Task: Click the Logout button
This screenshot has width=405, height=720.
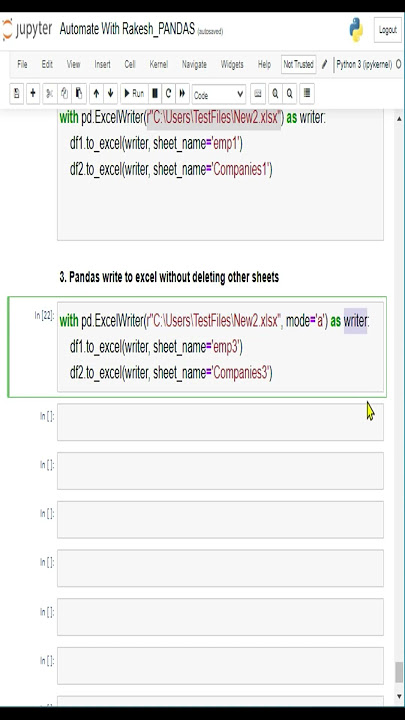Action: click(388, 30)
